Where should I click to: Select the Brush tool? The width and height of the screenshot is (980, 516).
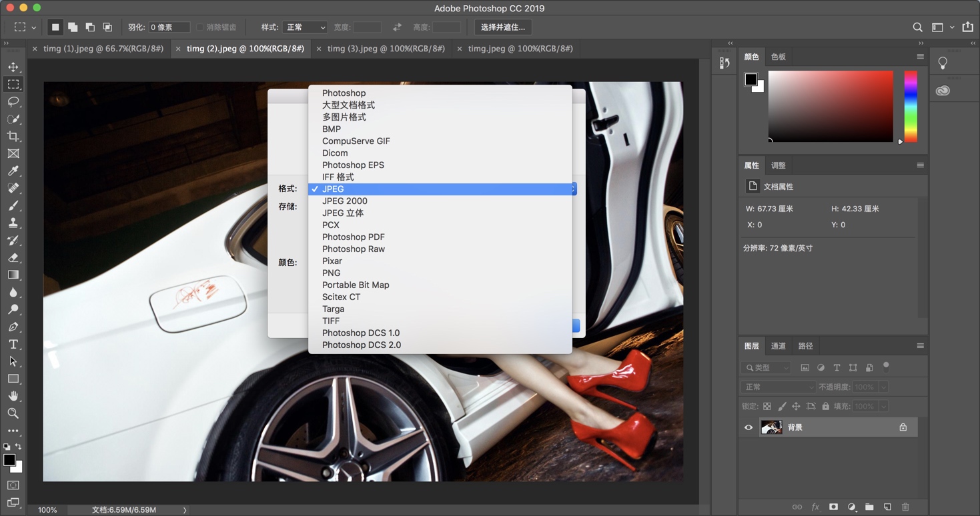click(13, 205)
